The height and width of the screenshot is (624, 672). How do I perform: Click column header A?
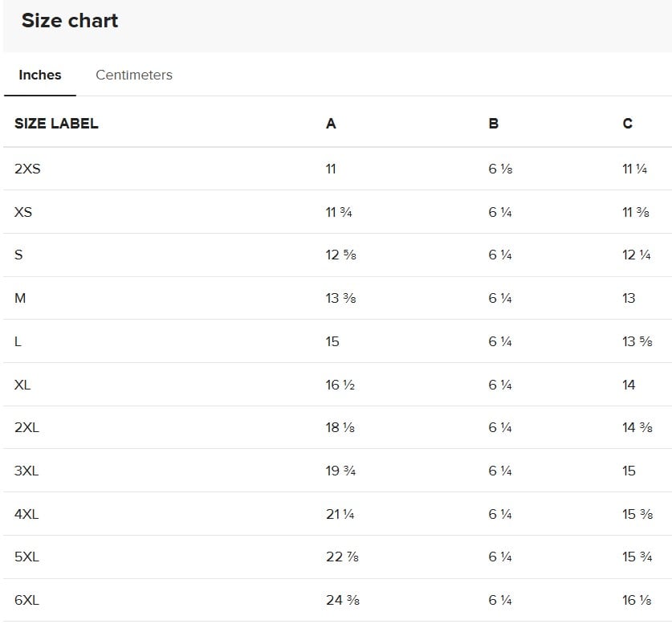[x=331, y=124]
